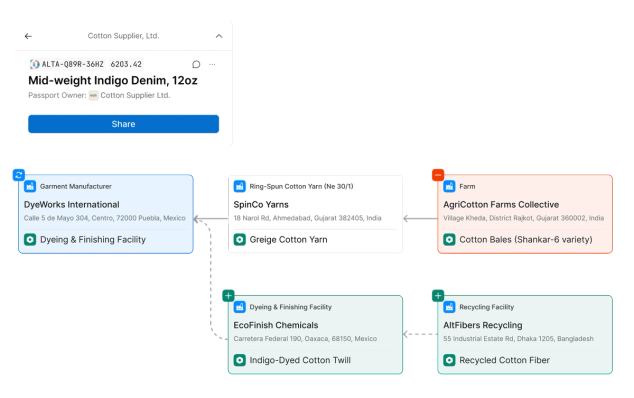
Task: Click the green plus badge on EcoFinish Chemicals
Action: pyautogui.click(x=228, y=296)
